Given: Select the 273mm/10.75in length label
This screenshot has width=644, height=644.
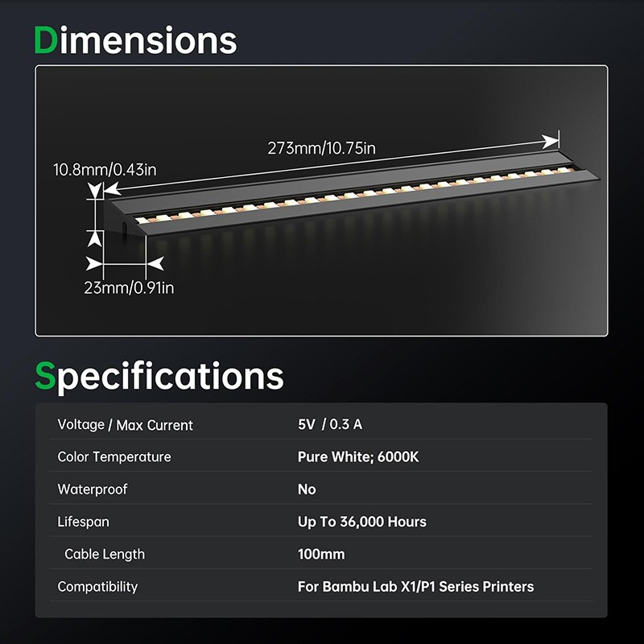Looking at the screenshot, I should pos(322,148).
